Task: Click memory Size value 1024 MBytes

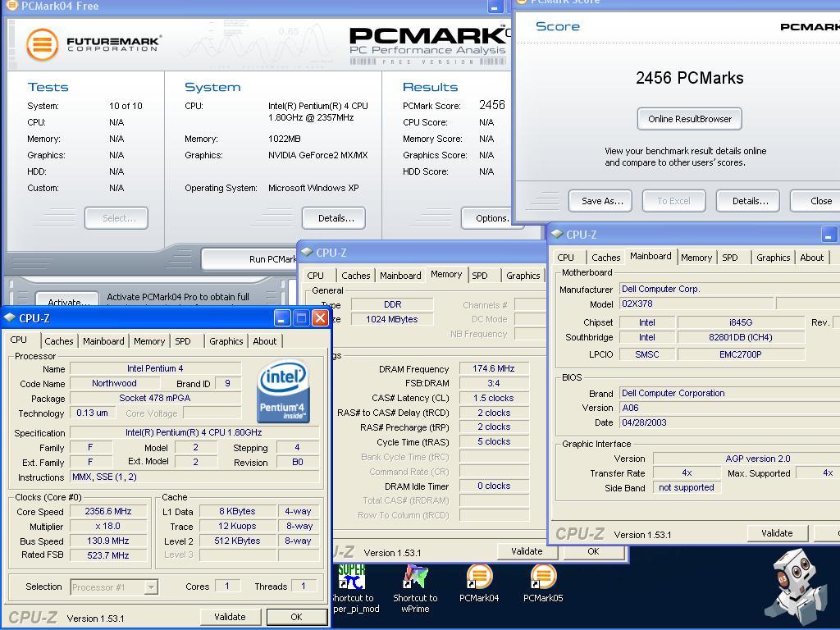Action: (x=391, y=319)
